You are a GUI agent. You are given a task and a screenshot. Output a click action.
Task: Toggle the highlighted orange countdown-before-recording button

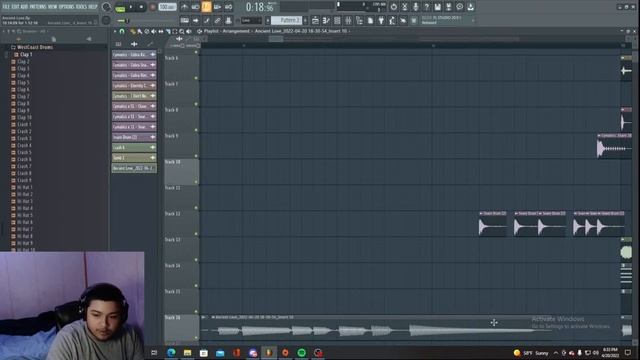[x=207, y=7]
